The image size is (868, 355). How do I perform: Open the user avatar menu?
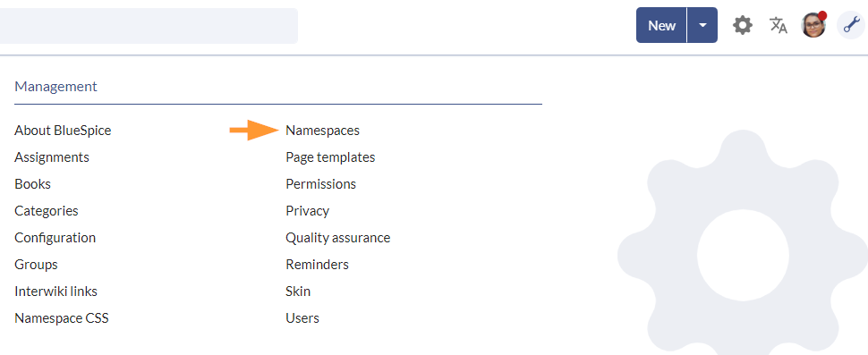[813, 25]
